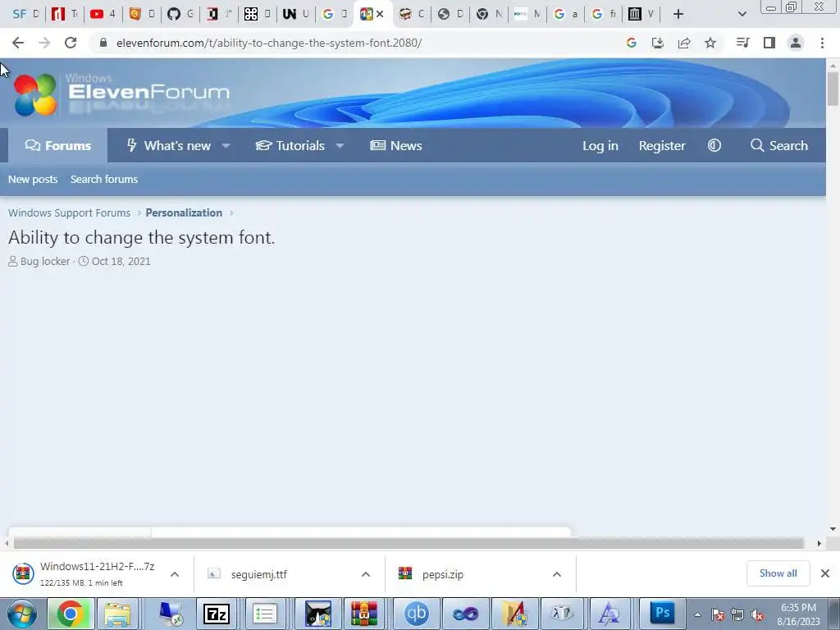Open Chrome from the taskbar
840x630 pixels.
(71, 614)
